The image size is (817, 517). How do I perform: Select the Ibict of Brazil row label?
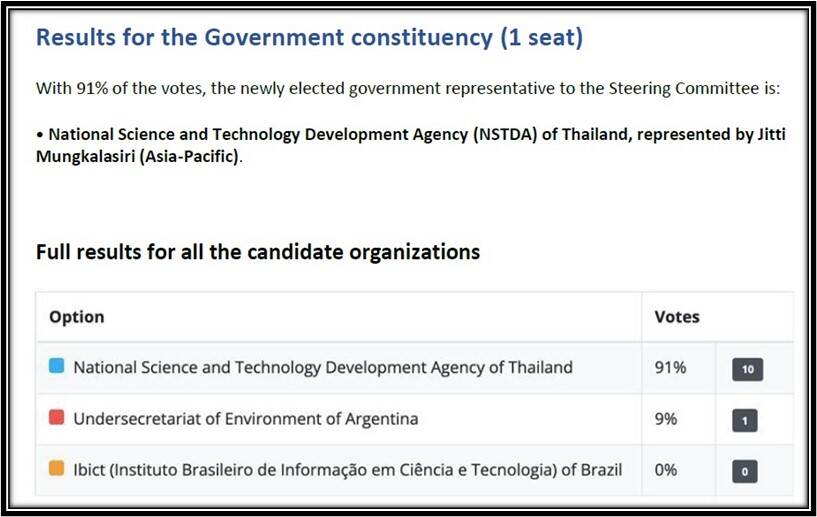347,470
